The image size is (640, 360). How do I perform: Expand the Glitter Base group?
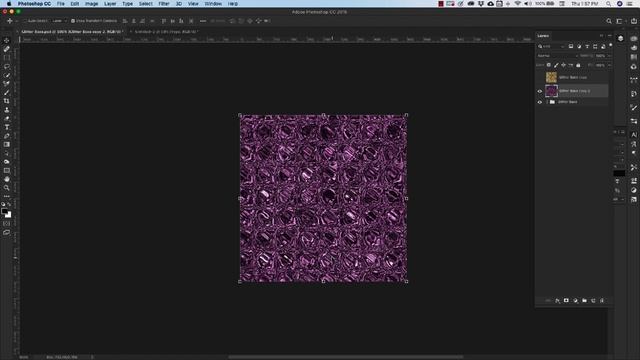pyautogui.click(x=547, y=102)
